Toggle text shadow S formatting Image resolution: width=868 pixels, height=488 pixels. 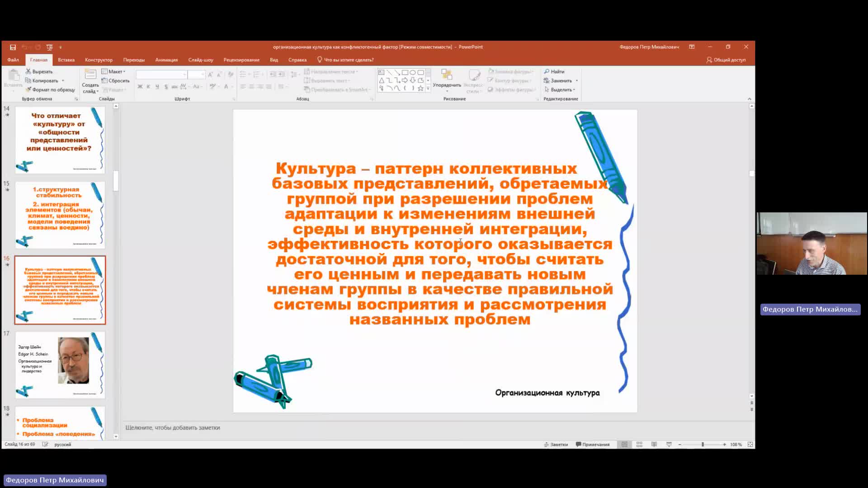(x=166, y=87)
